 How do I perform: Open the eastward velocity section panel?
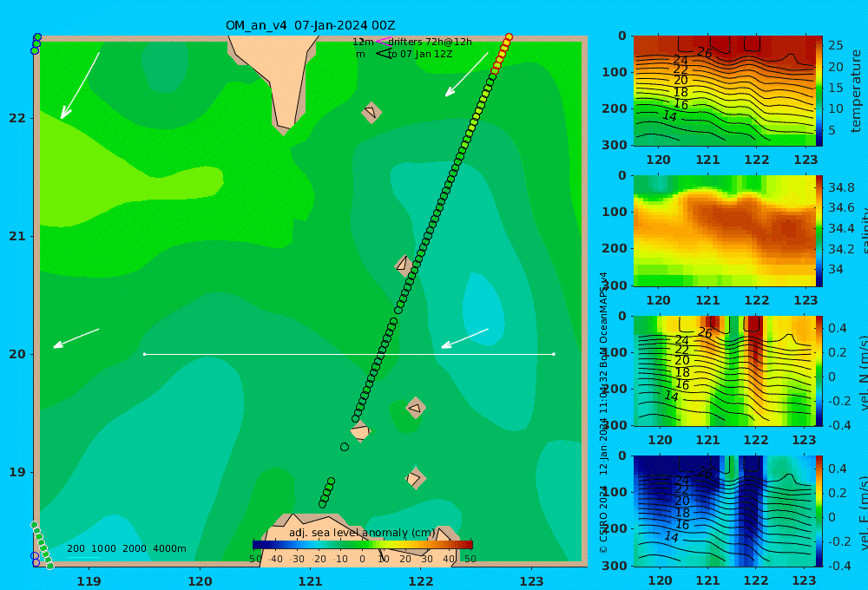pyautogui.click(x=724, y=511)
